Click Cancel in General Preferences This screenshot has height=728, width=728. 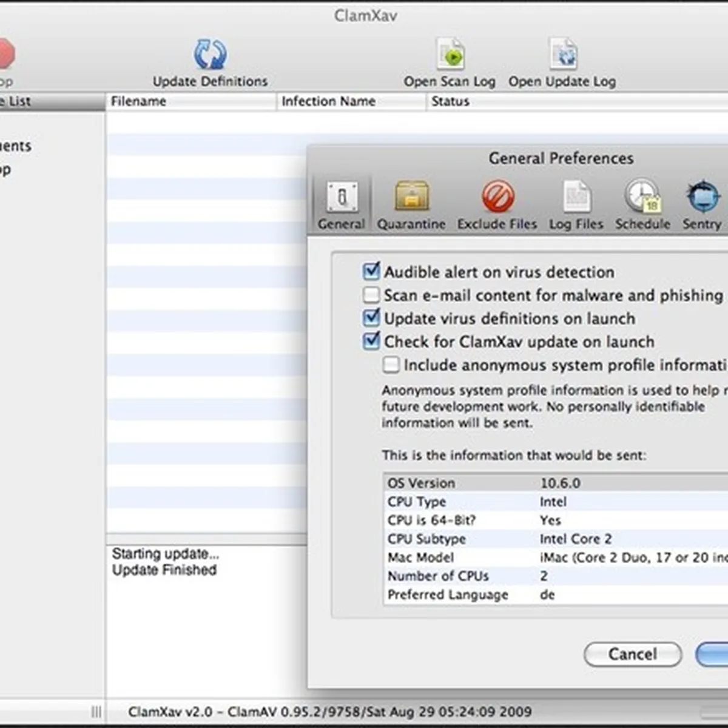pos(633,654)
